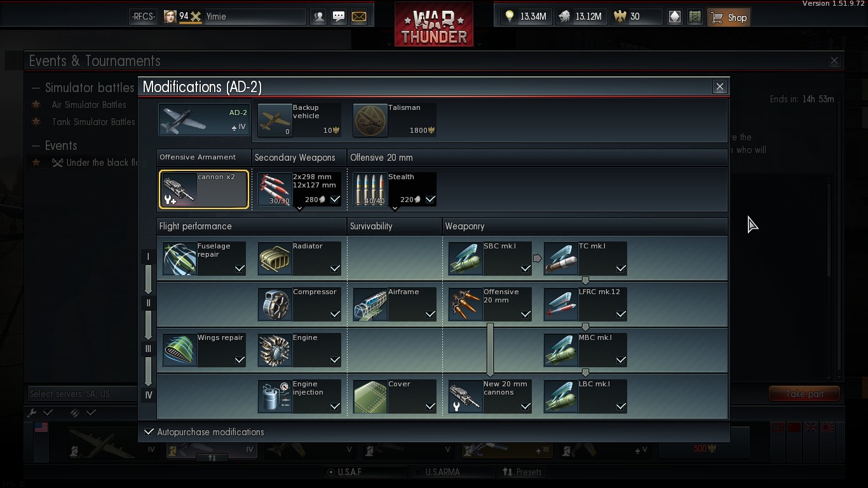
Task: Select the cannon x2 offensive armament
Action: coord(204,189)
